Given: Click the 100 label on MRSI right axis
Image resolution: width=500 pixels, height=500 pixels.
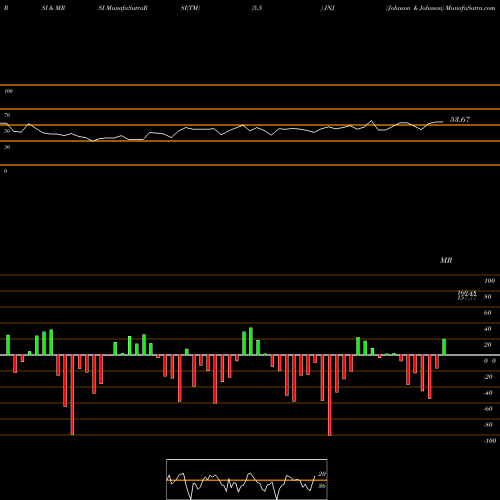Looking at the screenshot, I should pyautogui.click(x=489, y=281).
